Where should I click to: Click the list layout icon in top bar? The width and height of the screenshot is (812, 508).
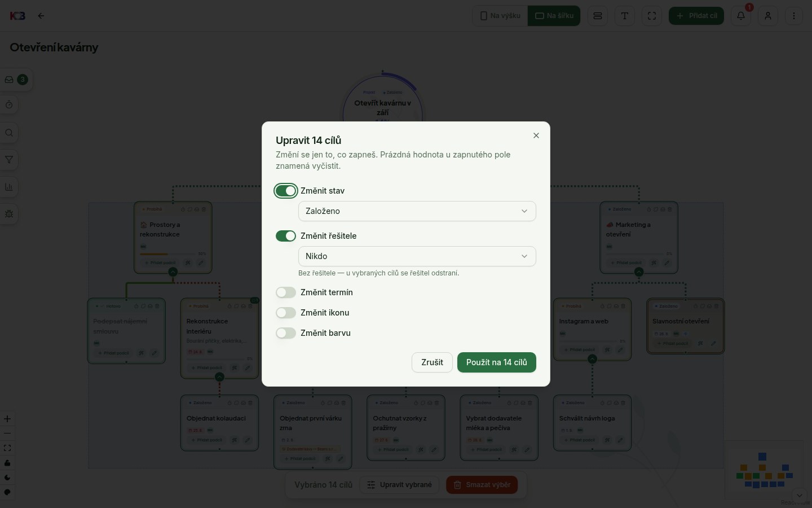[598, 16]
